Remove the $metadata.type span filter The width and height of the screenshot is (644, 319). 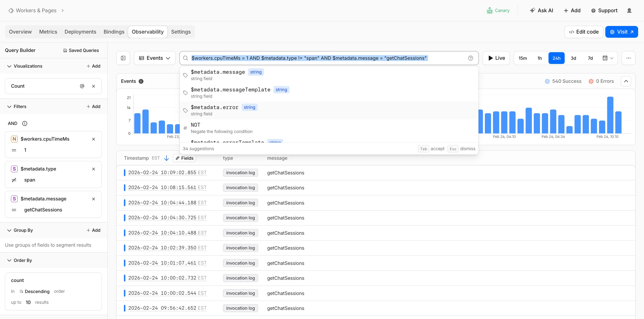coord(94,169)
